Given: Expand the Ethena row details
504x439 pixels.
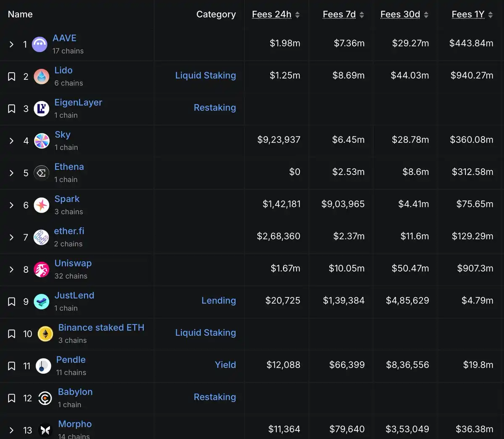Looking at the screenshot, I should point(12,173).
